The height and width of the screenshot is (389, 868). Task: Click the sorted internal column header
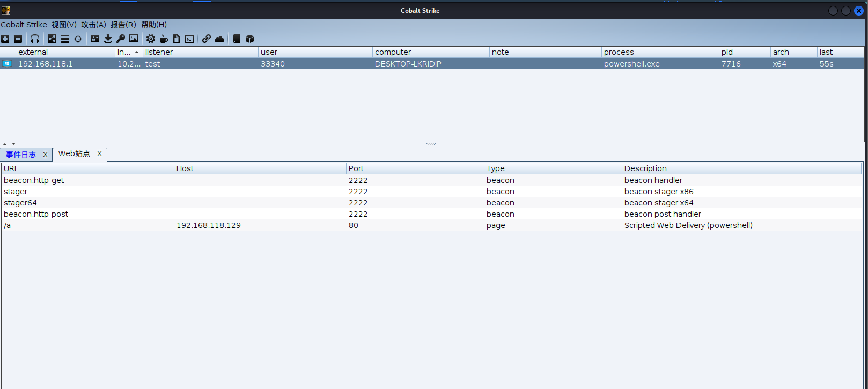pos(129,52)
